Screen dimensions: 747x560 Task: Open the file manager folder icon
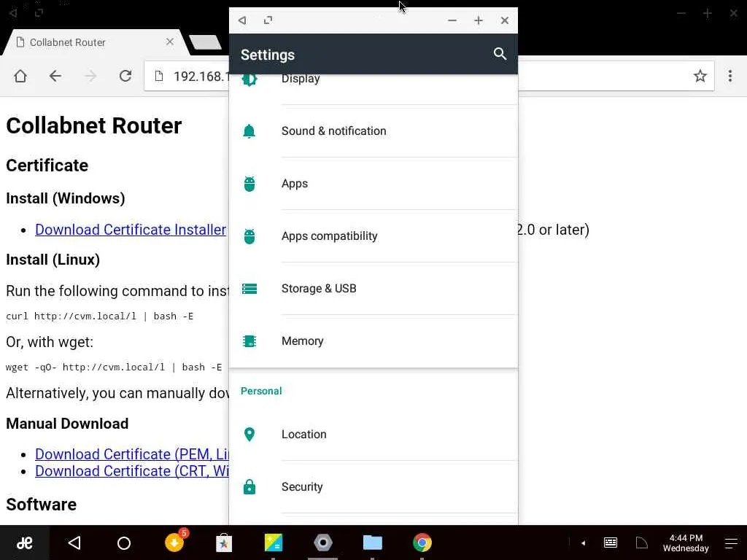(x=373, y=542)
